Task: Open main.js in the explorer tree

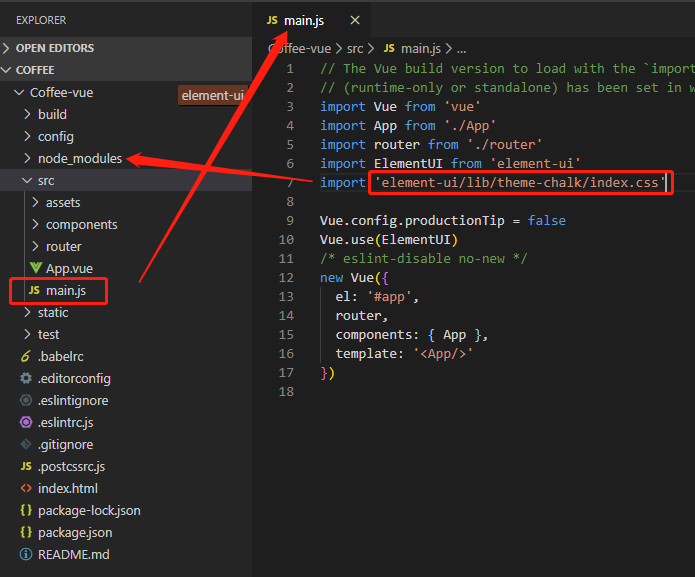Action: tap(66, 291)
